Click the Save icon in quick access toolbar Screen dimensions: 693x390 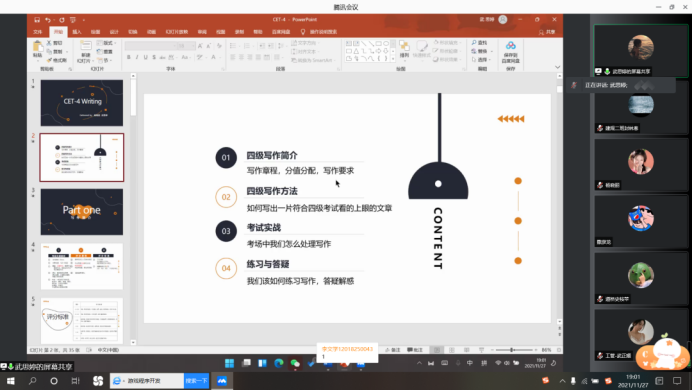pos(37,20)
